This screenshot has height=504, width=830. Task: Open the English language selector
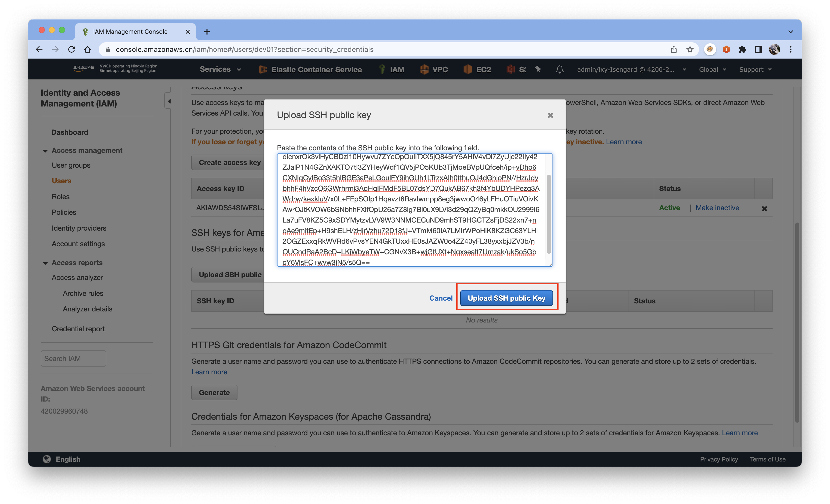62,459
